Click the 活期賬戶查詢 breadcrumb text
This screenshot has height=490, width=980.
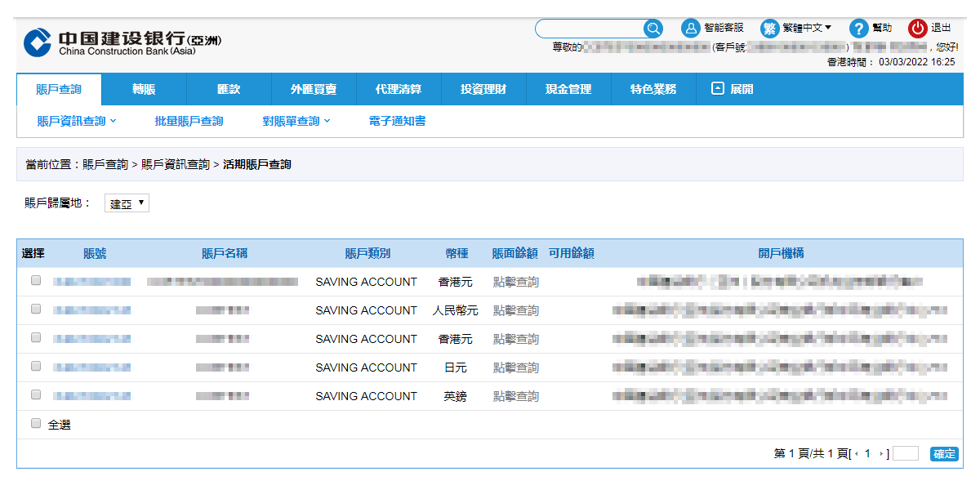(x=256, y=164)
